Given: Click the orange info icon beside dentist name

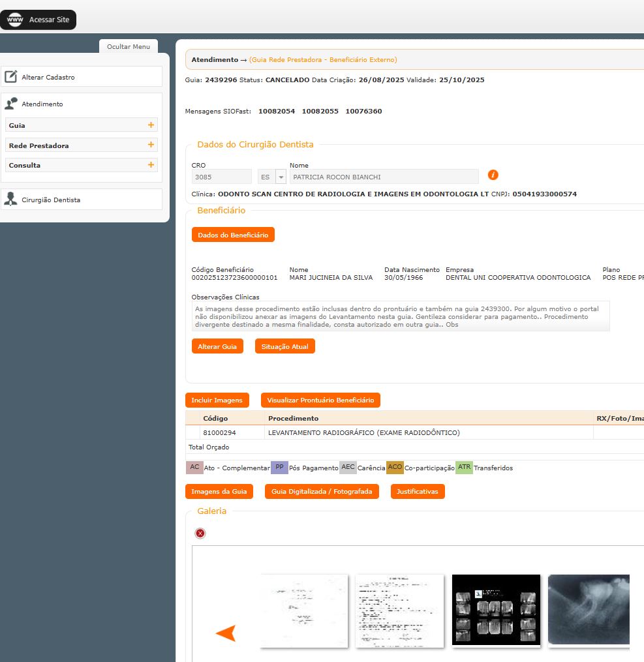Looking at the screenshot, I should (x=493, y=175).
